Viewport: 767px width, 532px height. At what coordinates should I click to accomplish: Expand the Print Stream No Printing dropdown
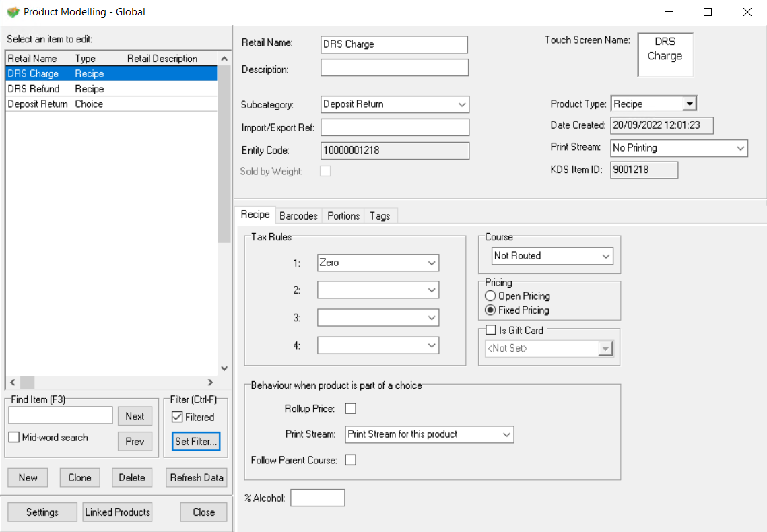(679, 148)
